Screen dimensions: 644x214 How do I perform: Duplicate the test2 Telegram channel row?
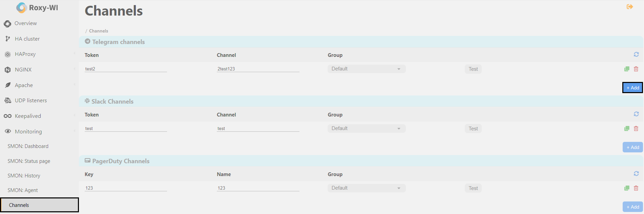(627, 69)
